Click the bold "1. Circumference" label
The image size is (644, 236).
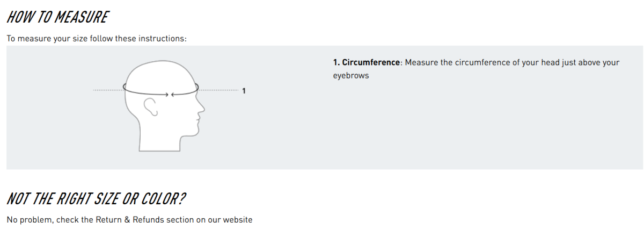tap(367, 63)
